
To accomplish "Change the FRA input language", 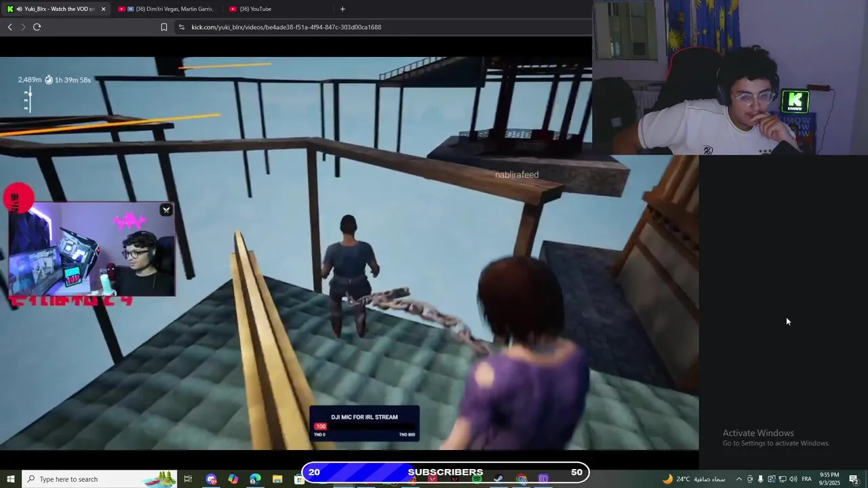I will [807, 479].
